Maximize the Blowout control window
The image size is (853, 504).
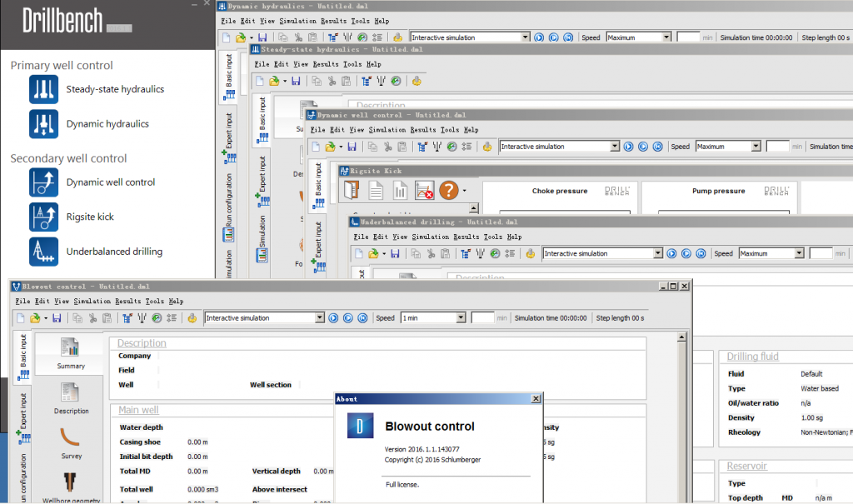[673, 287]
